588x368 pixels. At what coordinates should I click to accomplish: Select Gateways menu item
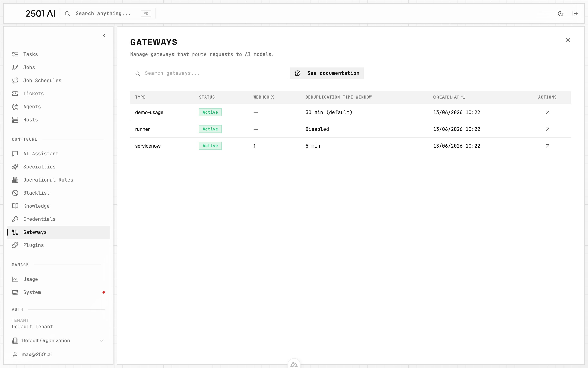coord(58,232)
